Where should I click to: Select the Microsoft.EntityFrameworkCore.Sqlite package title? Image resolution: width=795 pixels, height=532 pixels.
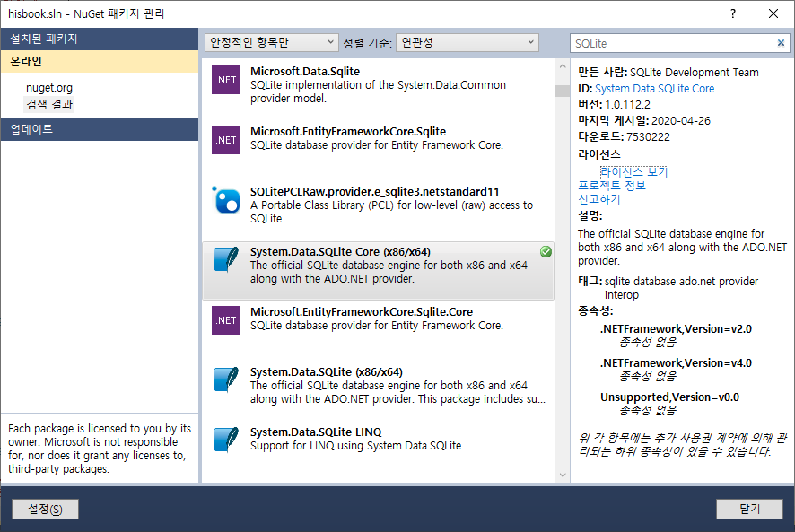click(348, 131)
